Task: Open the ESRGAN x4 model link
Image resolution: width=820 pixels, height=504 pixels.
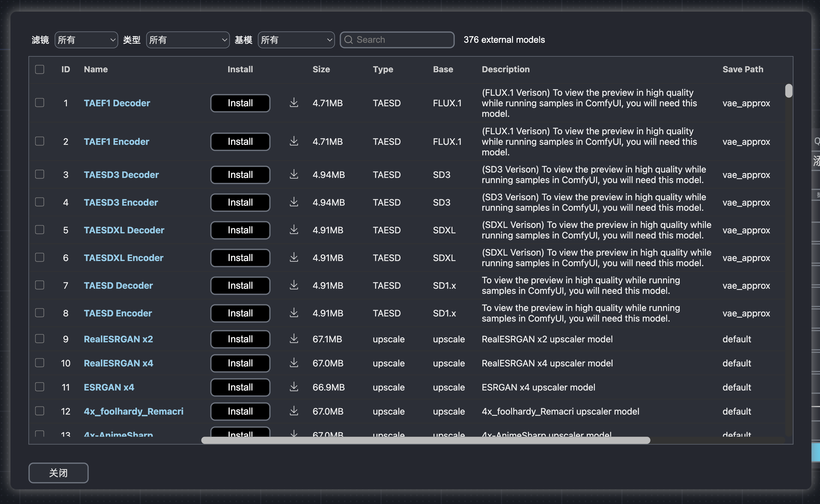Action: 109,387
